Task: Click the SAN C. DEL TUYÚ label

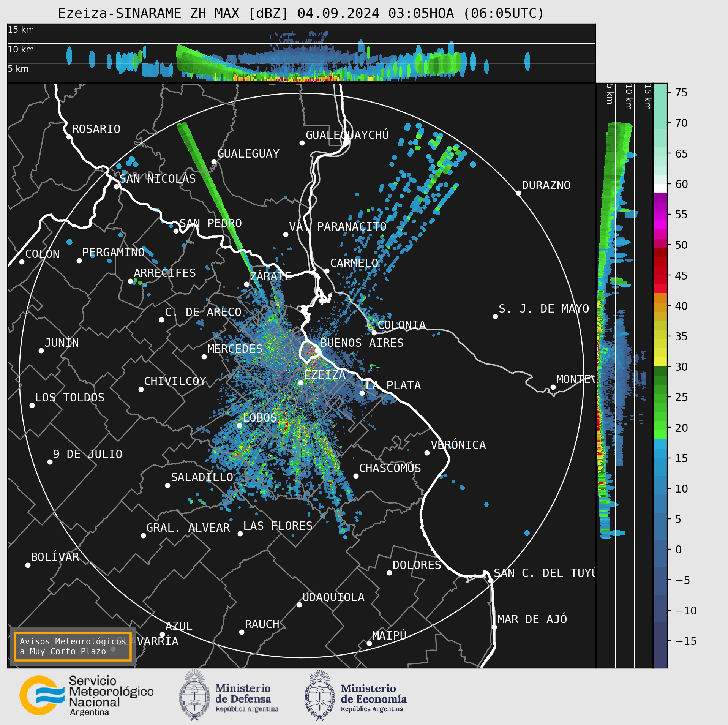Action: tap(545, 573)
